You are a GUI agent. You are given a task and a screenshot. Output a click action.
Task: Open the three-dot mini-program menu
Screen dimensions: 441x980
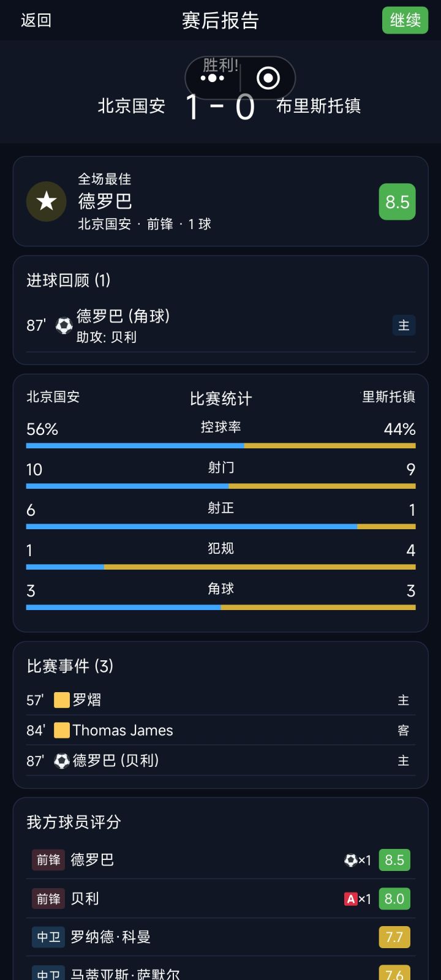[x=213, y=78]
